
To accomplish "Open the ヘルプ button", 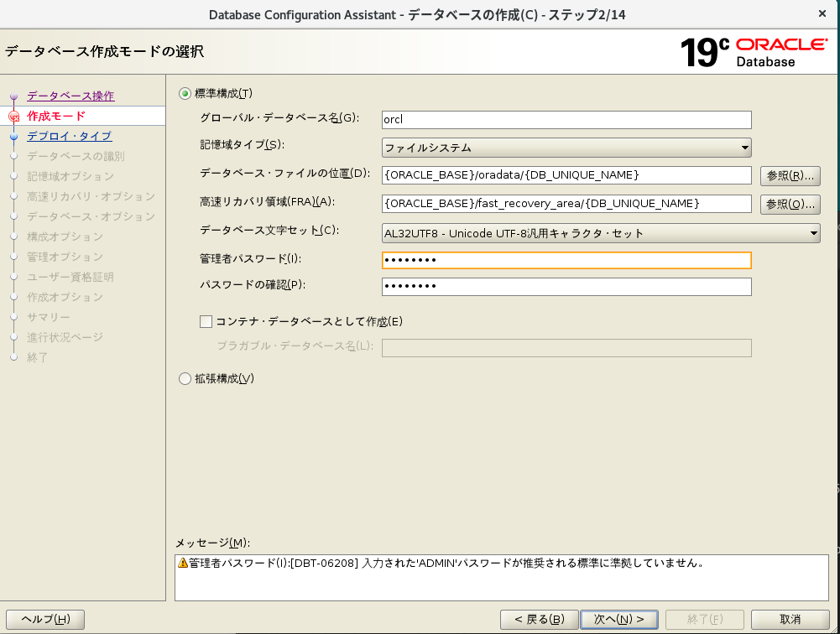I will (45, 619).
